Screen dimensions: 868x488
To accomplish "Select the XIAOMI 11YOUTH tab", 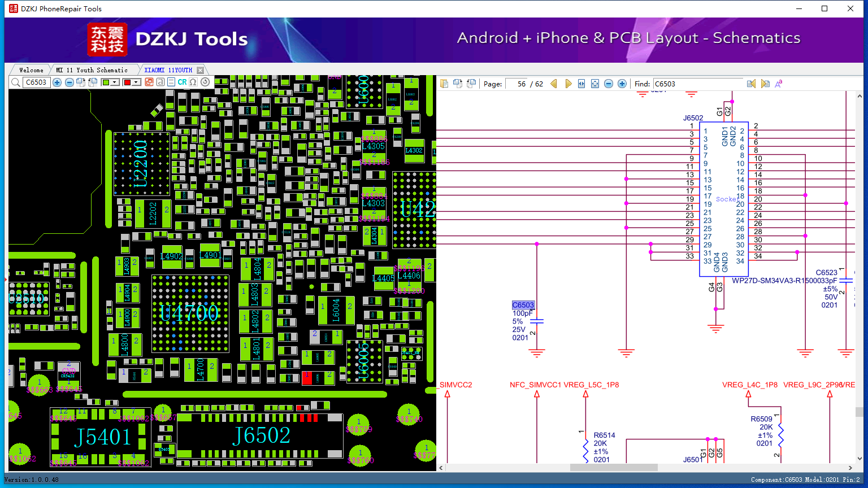I will click(x=168, y=70).
